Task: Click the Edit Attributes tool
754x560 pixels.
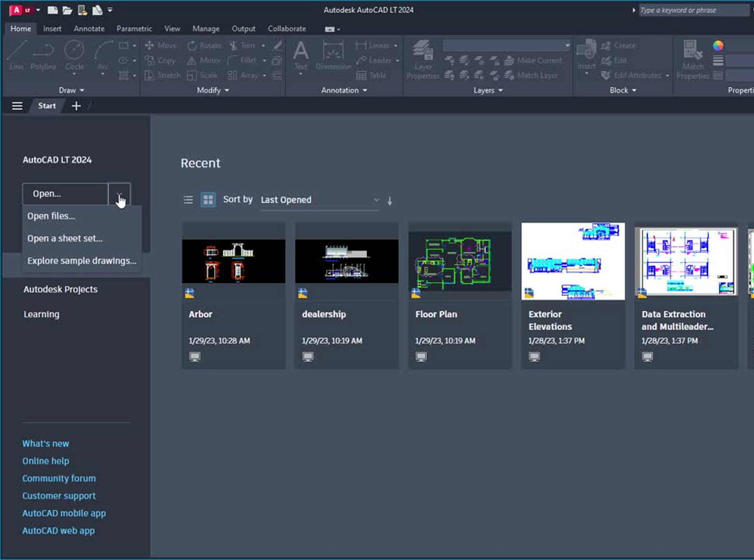Action: click(x=631, y=75)
